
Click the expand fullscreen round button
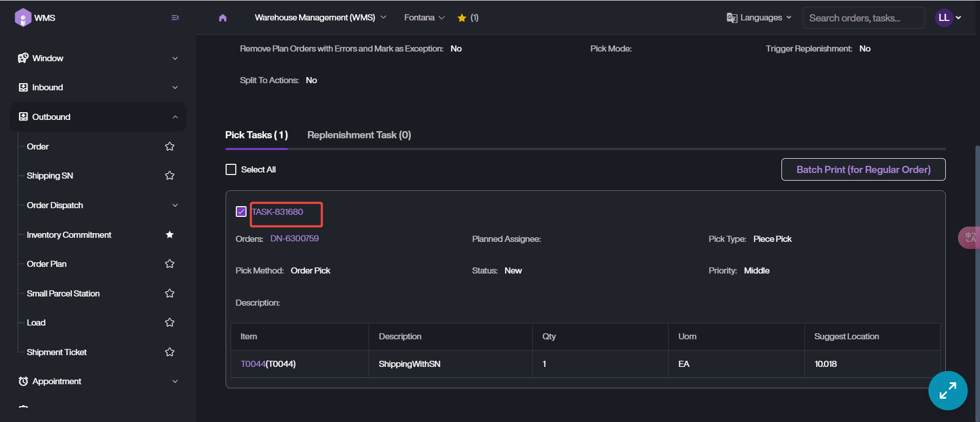click(948, 390)
